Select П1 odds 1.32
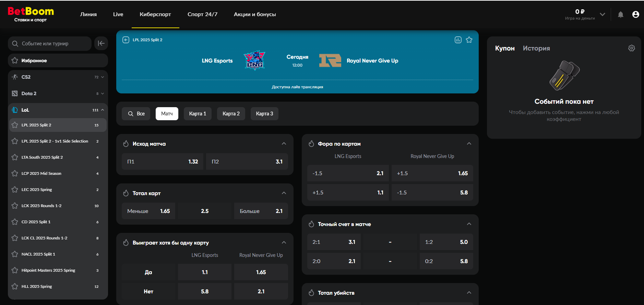The image size is (644, 305). tap(163, 161)
